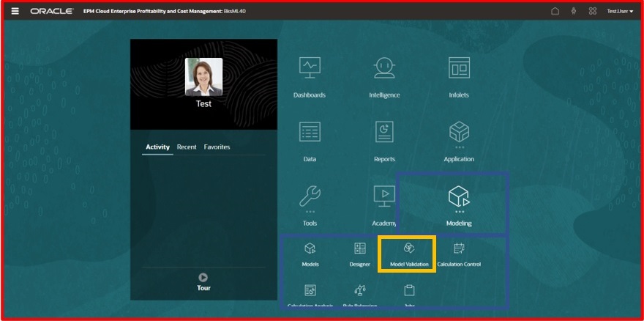Open Calculation Control
This screenshot has height=321, width=644.
click(x=459, y=255)
